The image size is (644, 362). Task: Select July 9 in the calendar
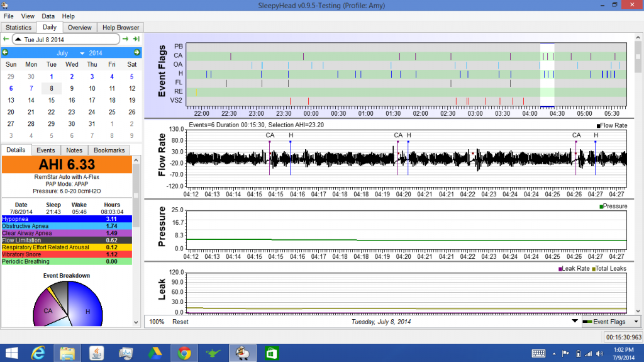pyautogui.click(x=72, y=88)
